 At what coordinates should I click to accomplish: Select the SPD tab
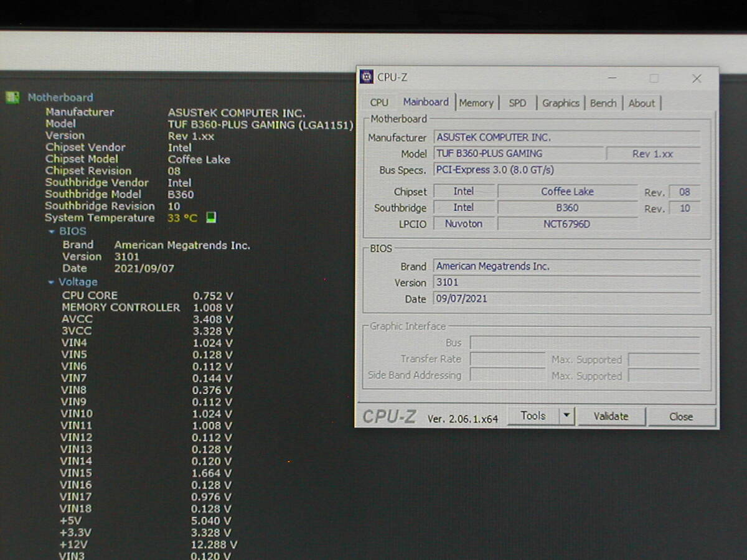click(517, 103)
